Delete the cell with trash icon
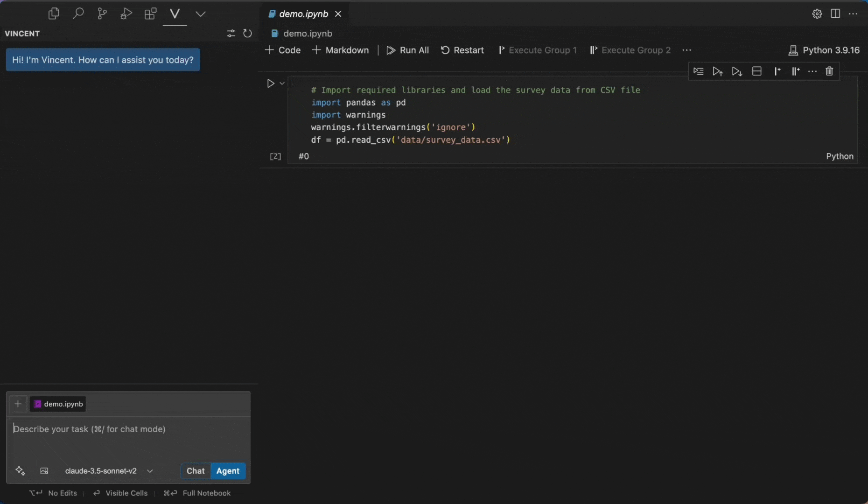The height and width of the screenshot is (504, 868). pyautogui.click(x=829, y=71)
